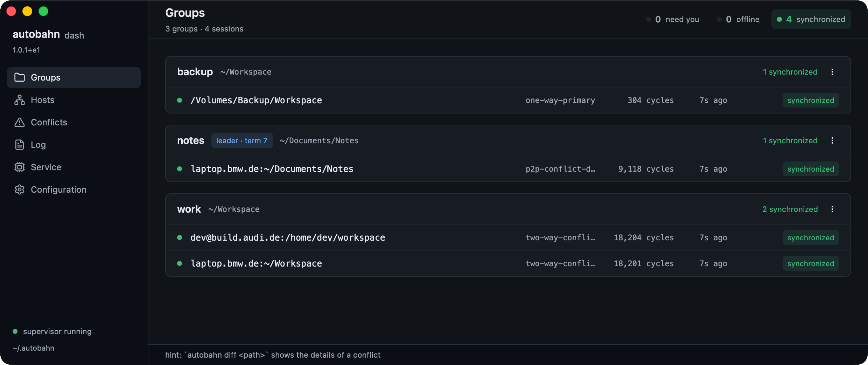Open the backup group's three-dot menu
Screen dimensions: 868x365
[832, 72]
